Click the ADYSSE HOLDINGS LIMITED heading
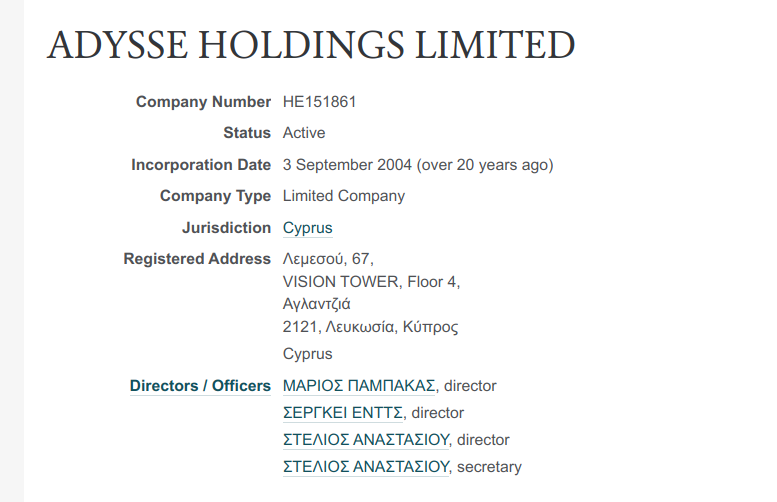The width and height of the screenshot is (777, 502). click(x=311, y=45)
